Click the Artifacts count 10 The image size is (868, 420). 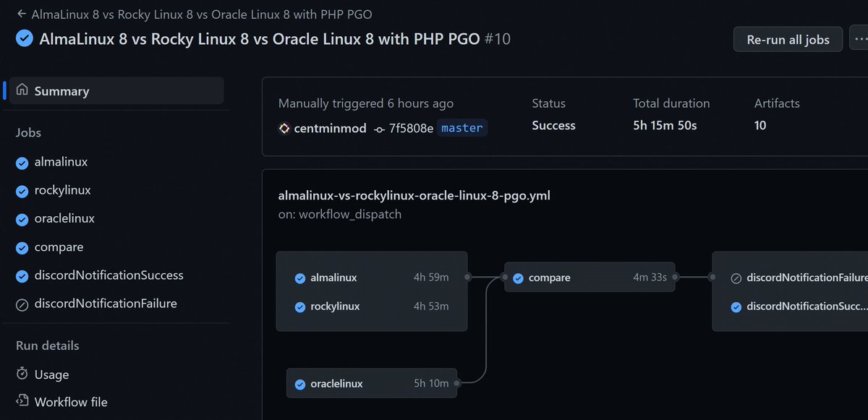[760, 126]
